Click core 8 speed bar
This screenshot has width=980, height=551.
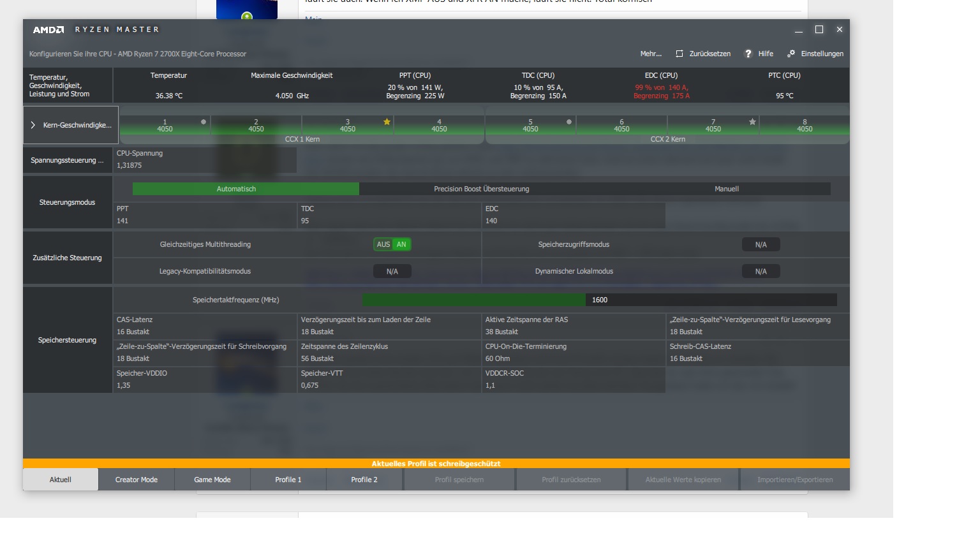(805, 125)
